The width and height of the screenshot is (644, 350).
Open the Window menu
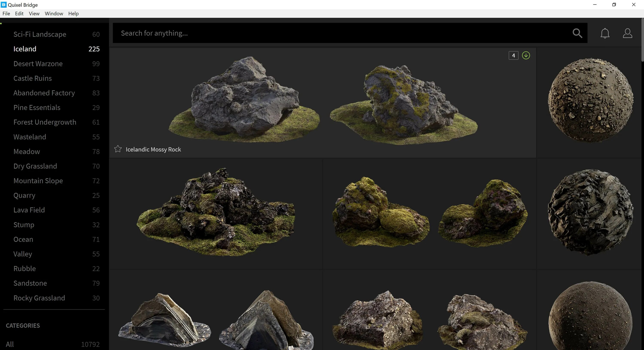(54, 14)
